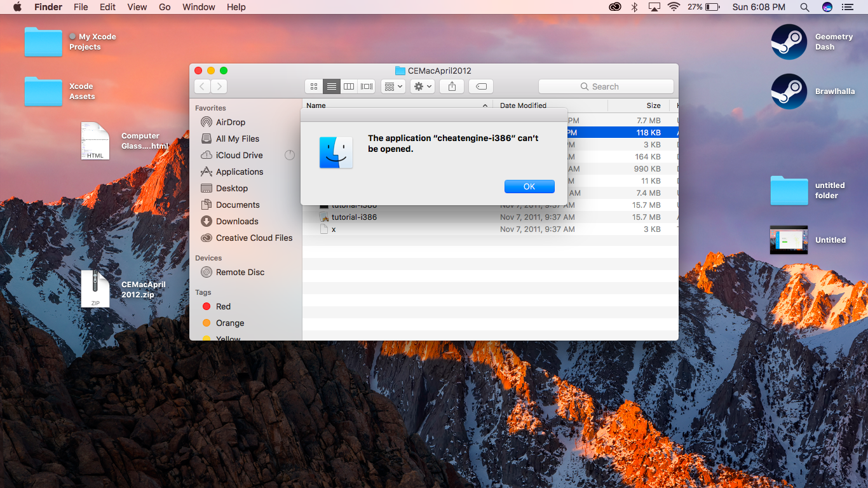Switch Finder to icon view
This screenshot has height=488, width=868.
click(313, 86)
